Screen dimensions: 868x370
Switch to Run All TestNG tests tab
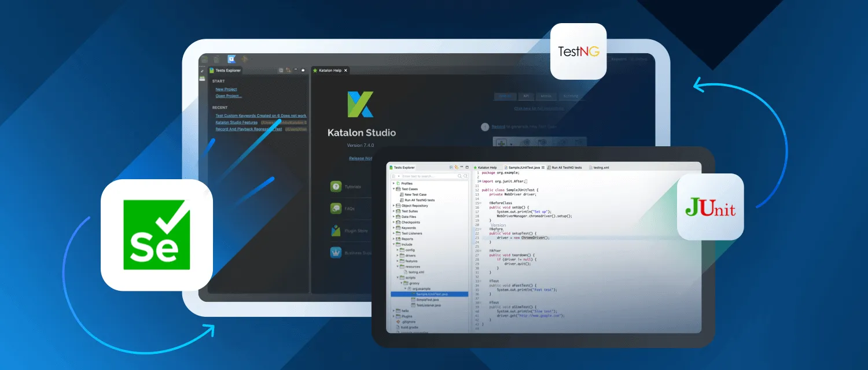coord(564,167)
